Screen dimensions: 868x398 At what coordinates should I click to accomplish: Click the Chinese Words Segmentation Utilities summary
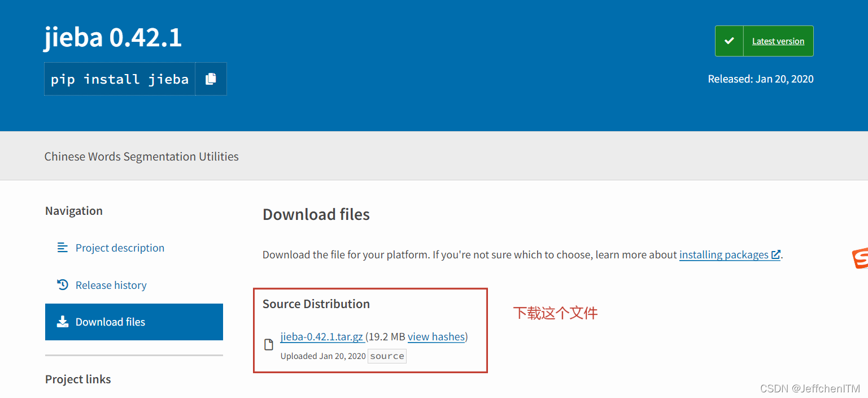(142, 157)
